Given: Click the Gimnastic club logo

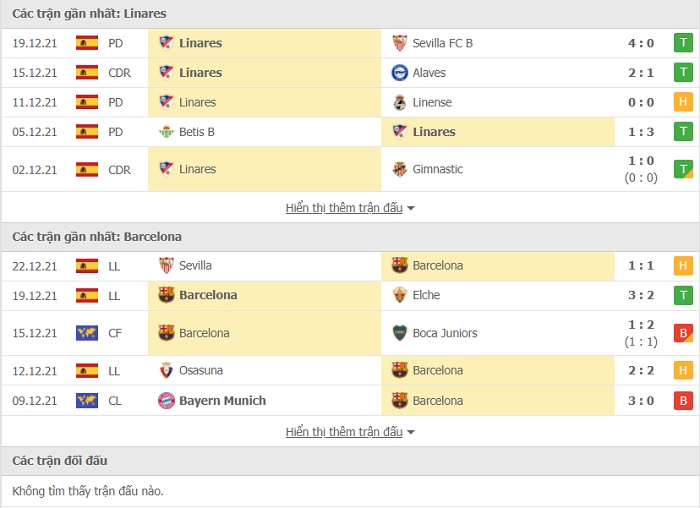Looking at the screenshot, I should click(x=400, y=169).
